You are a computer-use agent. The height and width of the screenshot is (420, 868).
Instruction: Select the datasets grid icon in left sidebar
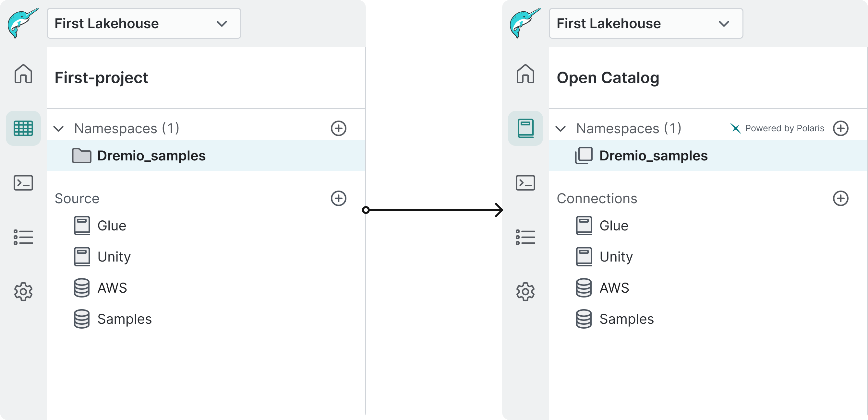pos(23,128)
